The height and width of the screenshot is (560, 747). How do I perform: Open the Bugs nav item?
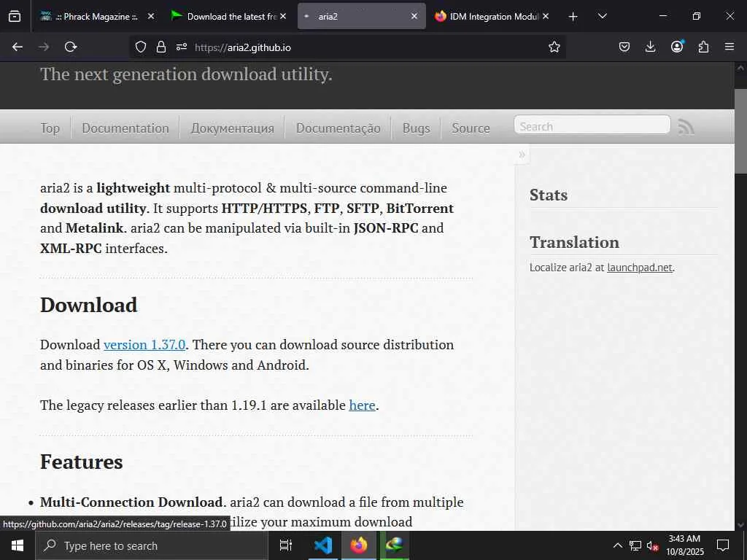[416, 128]
